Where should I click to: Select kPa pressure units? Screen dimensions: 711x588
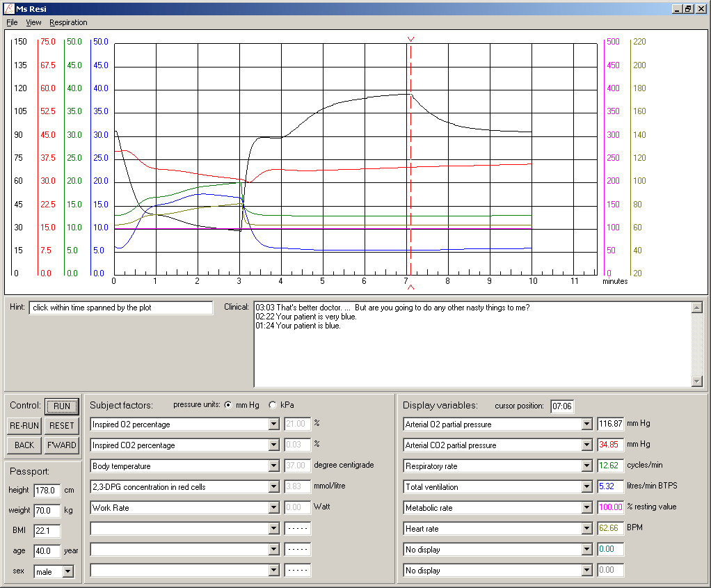coord(273,406)
